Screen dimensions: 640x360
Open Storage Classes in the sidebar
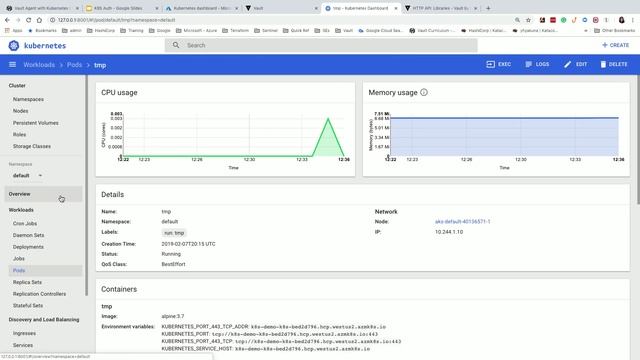point(32,146)
